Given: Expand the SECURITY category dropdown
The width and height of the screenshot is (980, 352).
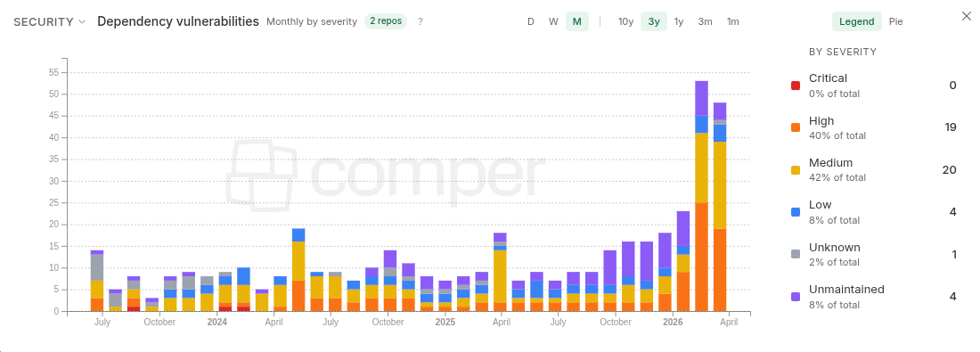Looking at the screenshot, I should pyautogui.click(x=49, y=21).
